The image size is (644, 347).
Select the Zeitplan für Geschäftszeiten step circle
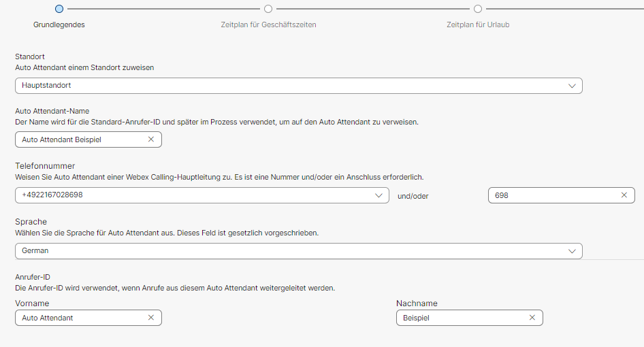tap(268, 9)
